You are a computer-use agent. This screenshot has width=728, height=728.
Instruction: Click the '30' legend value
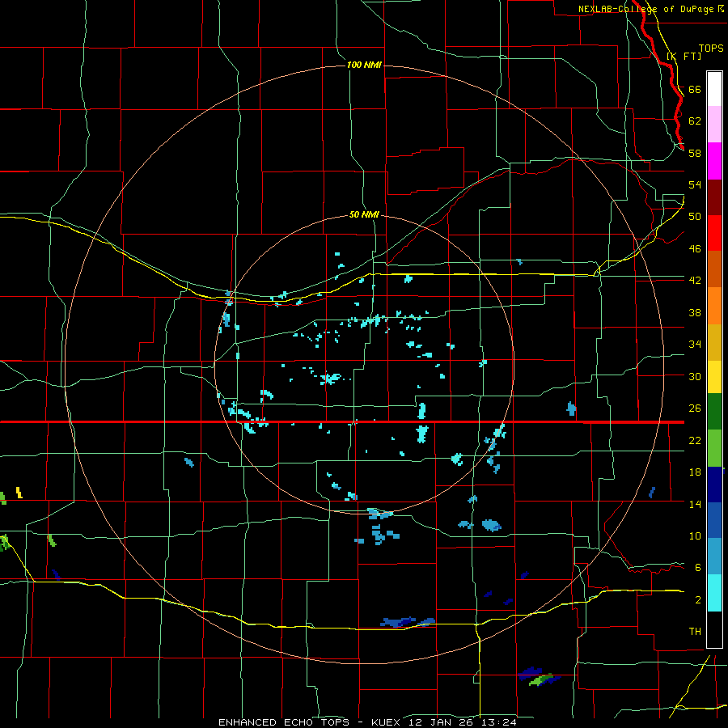tap(695, 376)
